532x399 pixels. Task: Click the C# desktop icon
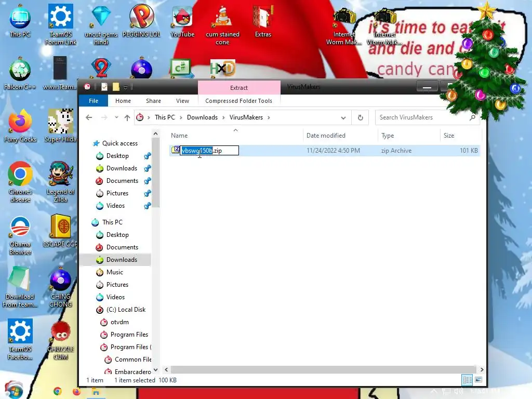tap(182, 68)
